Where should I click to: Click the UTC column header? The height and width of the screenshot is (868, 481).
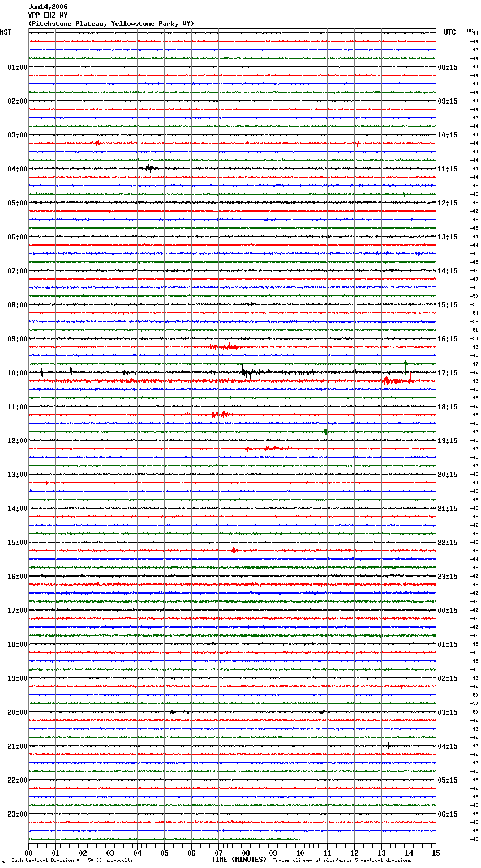click(449, 32)
